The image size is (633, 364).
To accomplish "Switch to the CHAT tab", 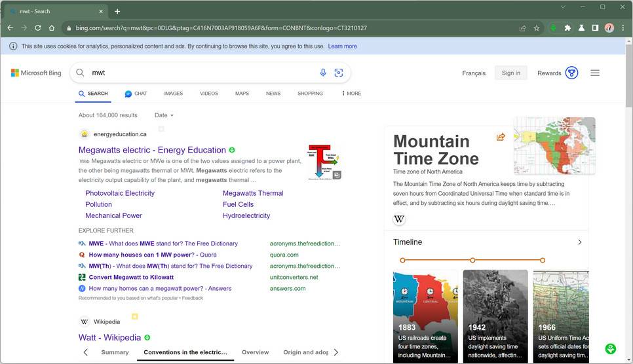I will point(136,93).
